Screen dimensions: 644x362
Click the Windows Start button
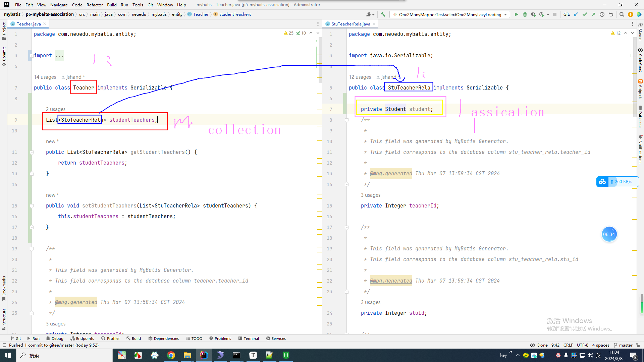click(x=8, y=355)
